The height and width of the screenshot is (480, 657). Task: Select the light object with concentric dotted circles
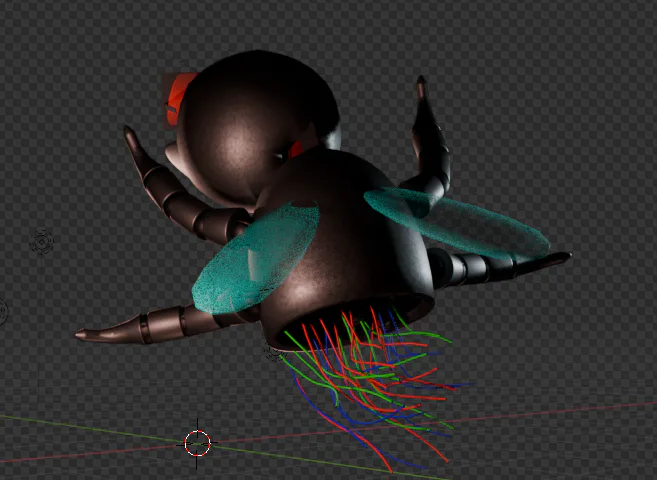pos(42,242)
